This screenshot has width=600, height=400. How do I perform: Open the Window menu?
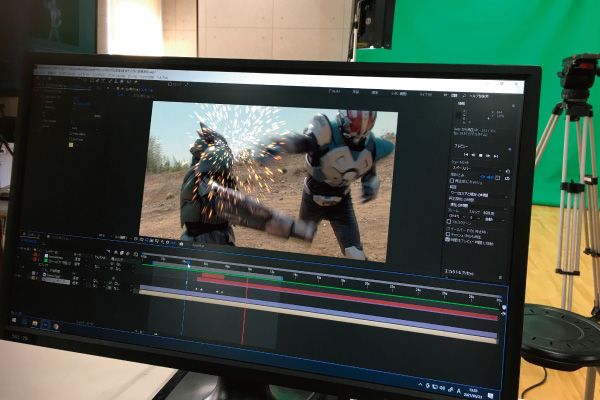[x=147, y=77]
